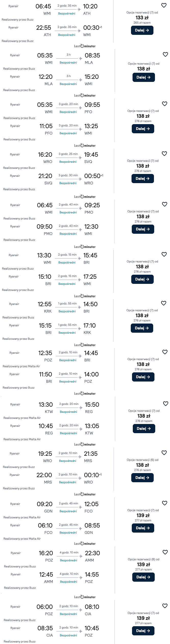Heart the KRK to BRI flight offer

(164, 303)
